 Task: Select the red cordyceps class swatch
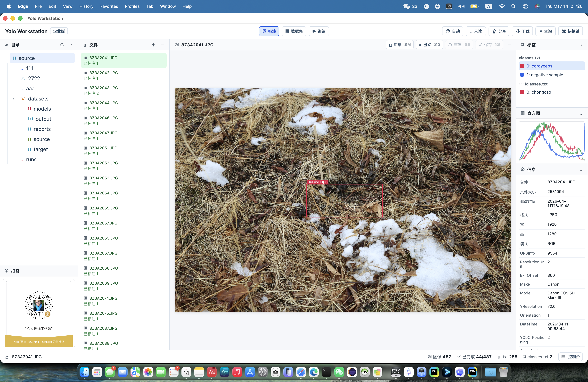(522, 66)
